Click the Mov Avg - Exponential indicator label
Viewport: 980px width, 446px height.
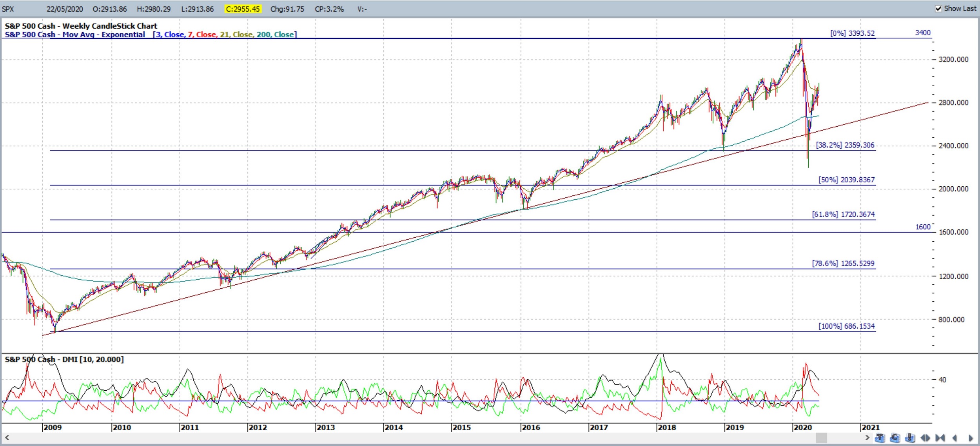(x=75, y=35)
